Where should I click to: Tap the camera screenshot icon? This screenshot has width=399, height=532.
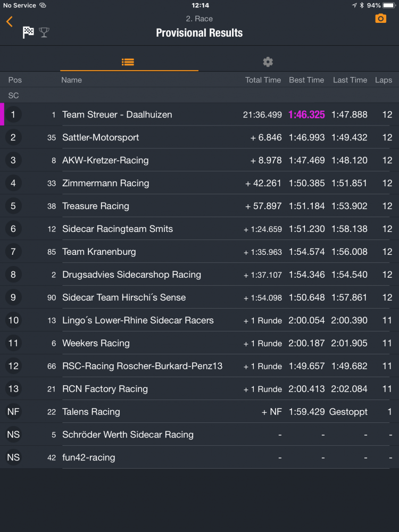[x=380, y=19]
